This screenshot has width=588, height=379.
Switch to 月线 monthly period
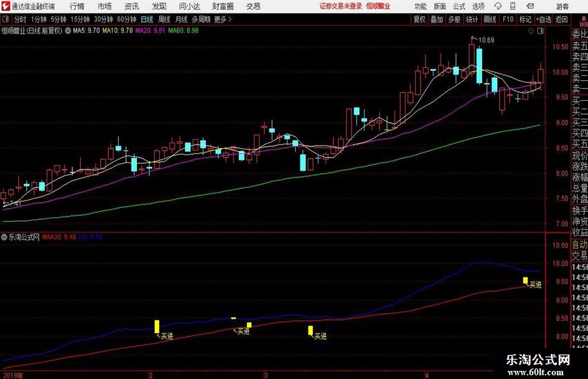tap(181, 19)
